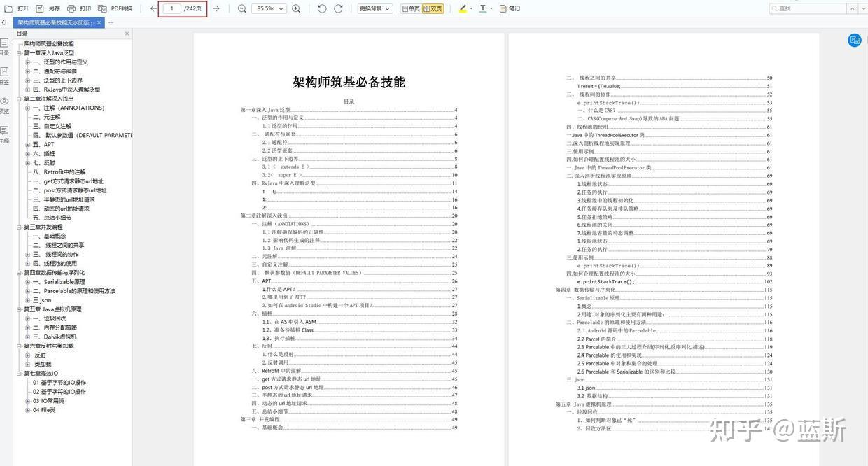Click the 打开 (Open) folder icon
The height and width of the screenshot is (466, 868).
8,8
